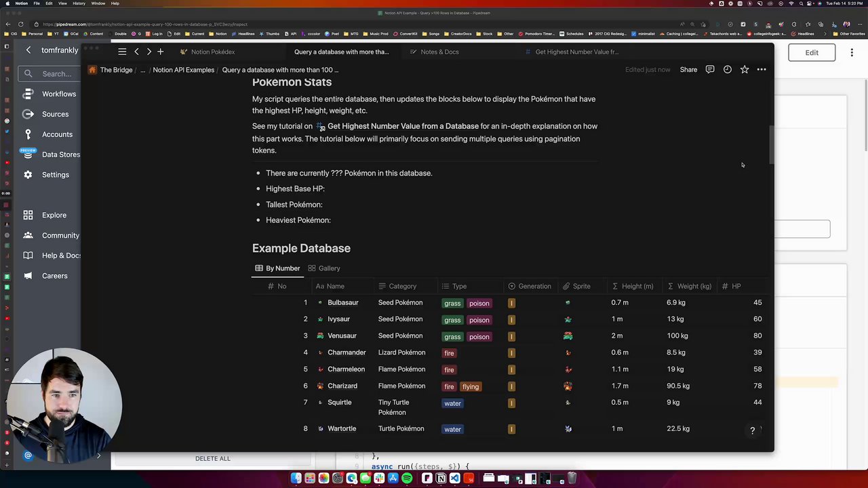The height and width of the screenshot is (488, 868).
Task: Open the Weight (kg) column header menu
Action: coord(689,287)
